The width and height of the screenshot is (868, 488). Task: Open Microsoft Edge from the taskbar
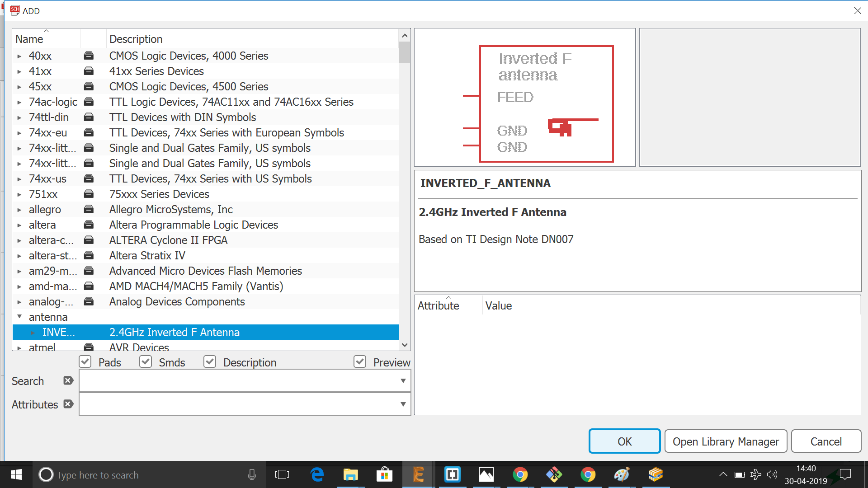click(317, 474)
